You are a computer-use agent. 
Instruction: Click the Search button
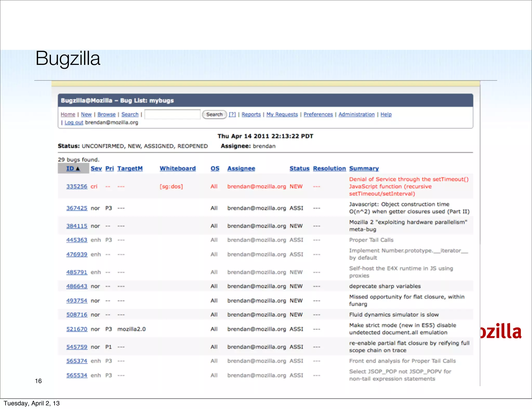click(214, 114)
